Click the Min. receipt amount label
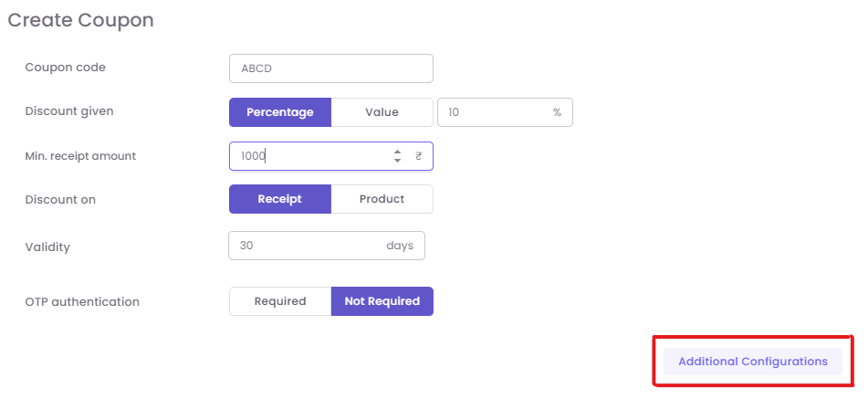The image size is (868, 399). [x=80, y=156]
